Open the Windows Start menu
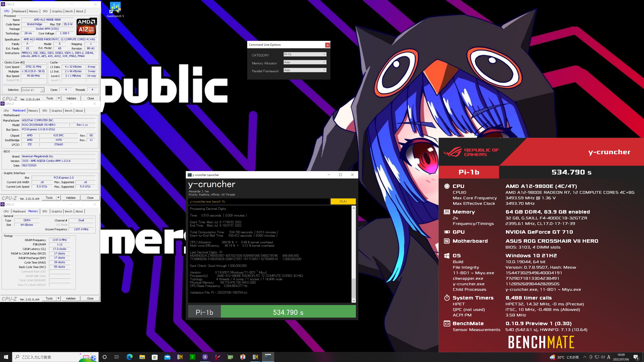This screenshot has height=362, width=644. coord(6,357)
